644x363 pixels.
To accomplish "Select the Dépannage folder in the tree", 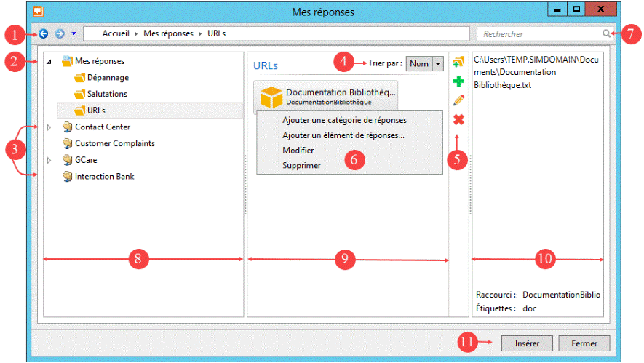I will pyautogui.click(x=108, y=78).
